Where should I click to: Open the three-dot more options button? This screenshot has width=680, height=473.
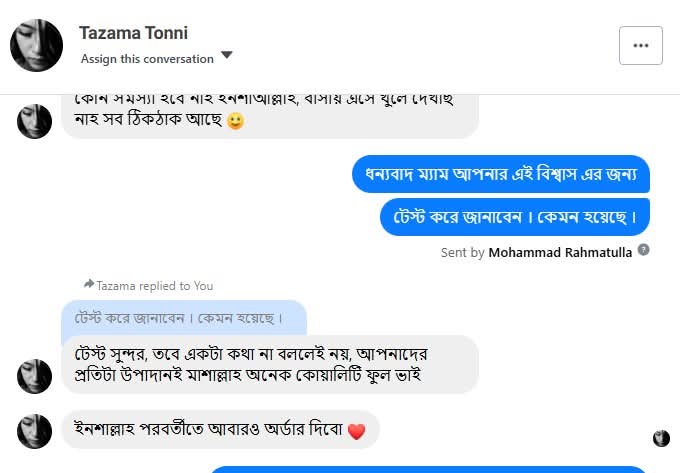640,45
